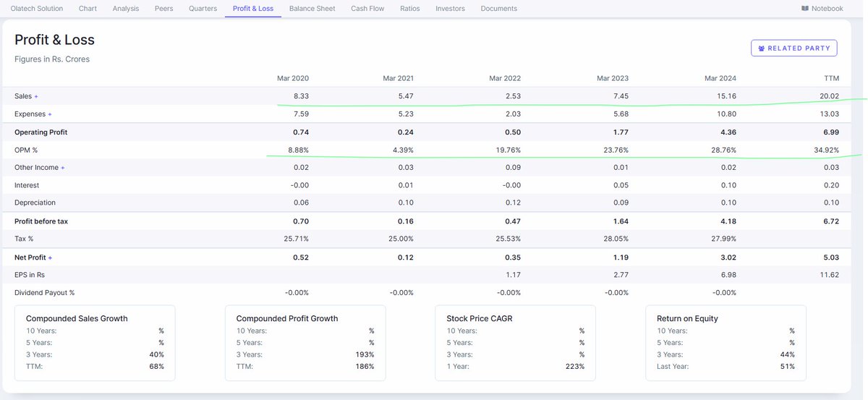The width and height of the screenshot is (868, 400).
Task: Click the Mar 2024 tax value 27.99%
Action: (x=724, y=239)
